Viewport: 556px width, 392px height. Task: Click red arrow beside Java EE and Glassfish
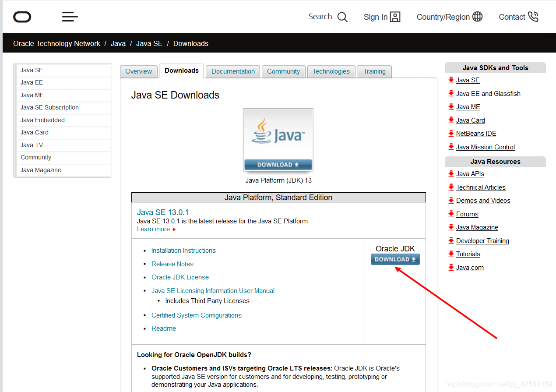(x=451, y=93)
